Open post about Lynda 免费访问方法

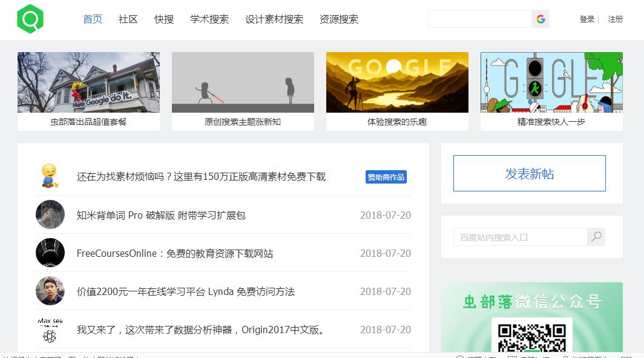[x=186, y=291]
